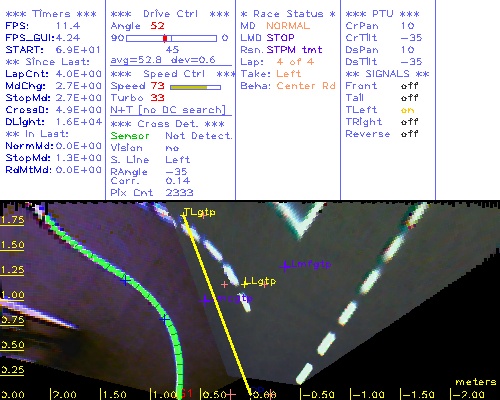This screenshot has height=400, width=500.
Task: Click the Lgtp yellow cross marker
Action: point(246,283)
